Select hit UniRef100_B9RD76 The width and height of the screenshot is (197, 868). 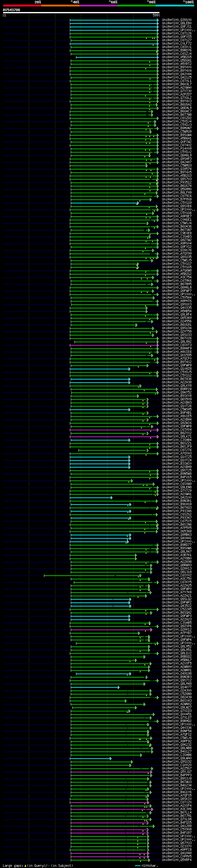(x=177, y=50)
